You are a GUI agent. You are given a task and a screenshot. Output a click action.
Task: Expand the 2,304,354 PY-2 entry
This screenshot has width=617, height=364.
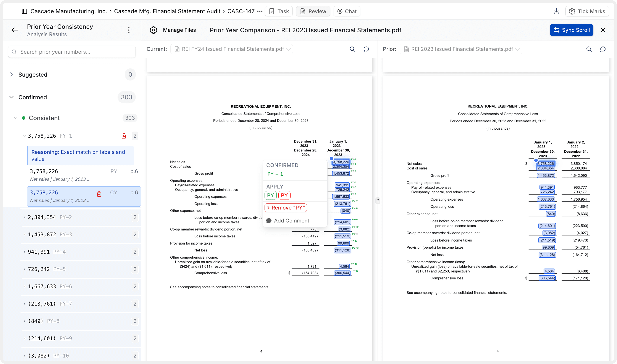(x=24, y=217)
